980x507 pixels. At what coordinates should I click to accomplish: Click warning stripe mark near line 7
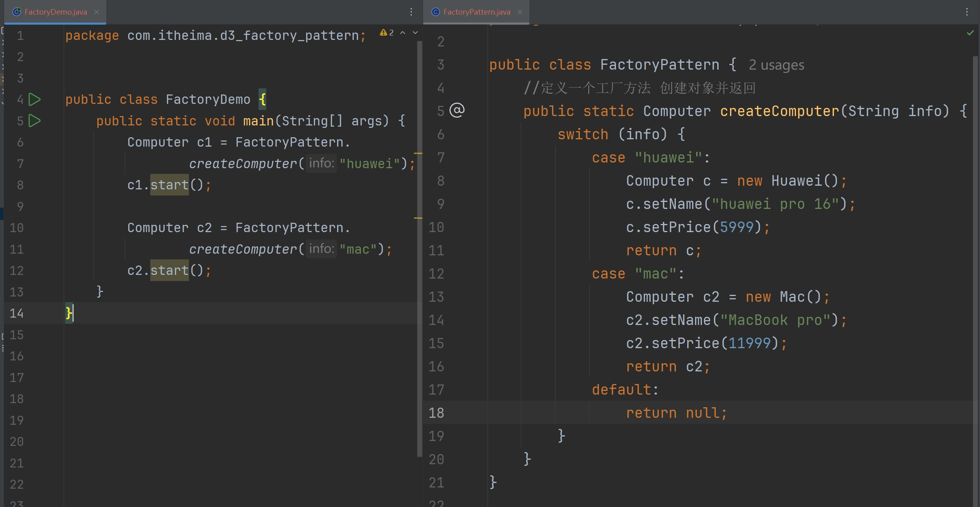pyautogui.click(x=418, y=154)
